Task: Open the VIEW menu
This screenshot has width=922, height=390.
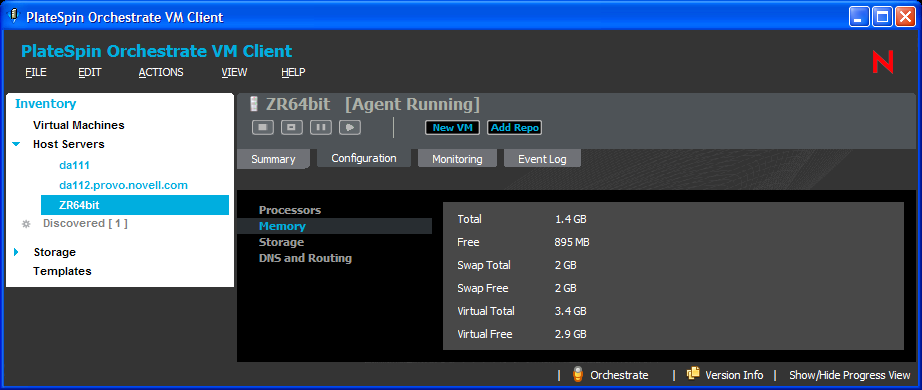Action: pyautogui.click(x=234, y=72)
